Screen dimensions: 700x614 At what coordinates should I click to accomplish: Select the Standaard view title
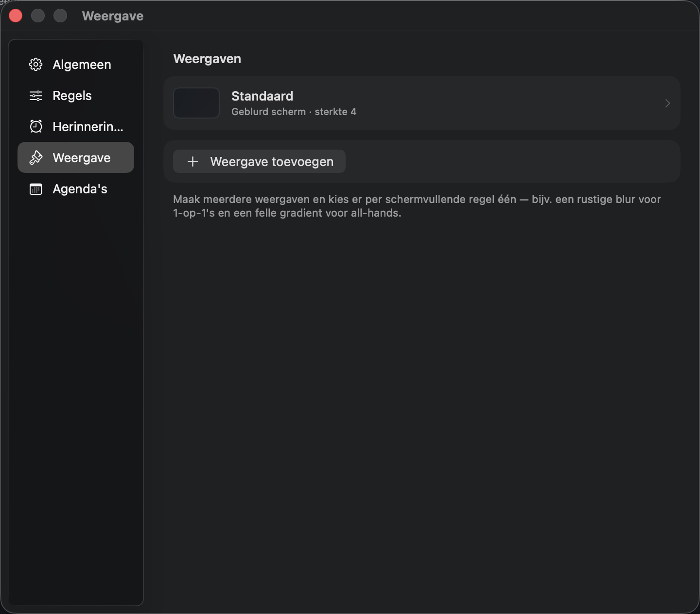[262, 96]
